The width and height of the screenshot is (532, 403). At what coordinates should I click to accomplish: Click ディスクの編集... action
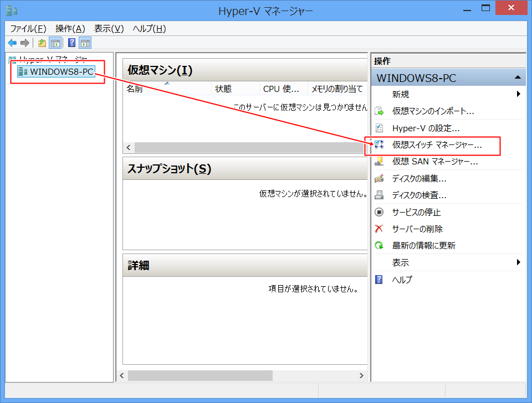tap(419, 178)
